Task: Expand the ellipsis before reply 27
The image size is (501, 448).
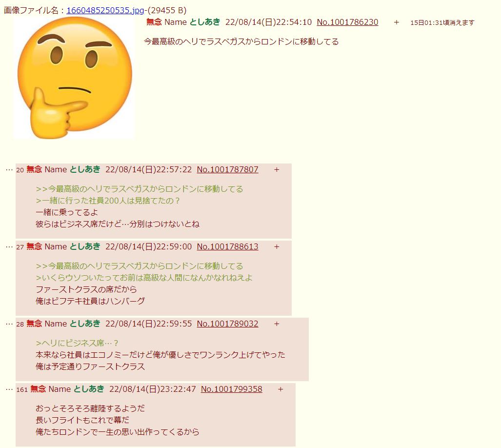Action: [9, 246]
